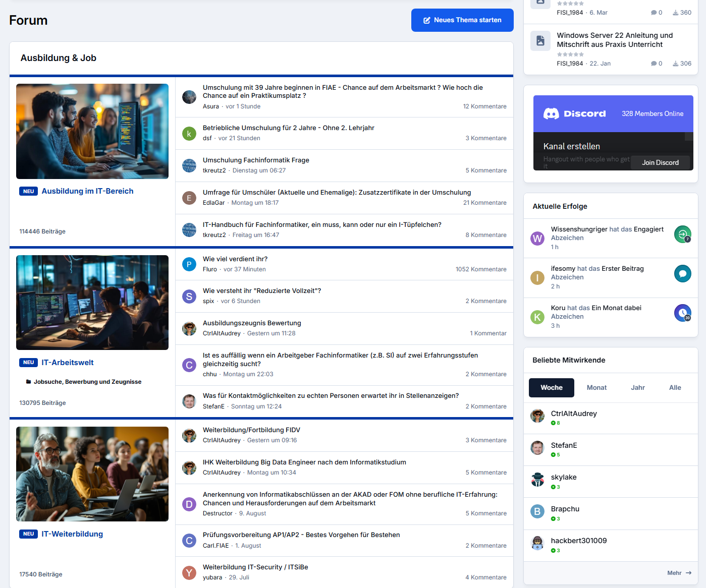The width and height of the screenshot is (706, 588).
Task: Click the hackbert301009 avatar icon
Action: (x=537, y=543)
